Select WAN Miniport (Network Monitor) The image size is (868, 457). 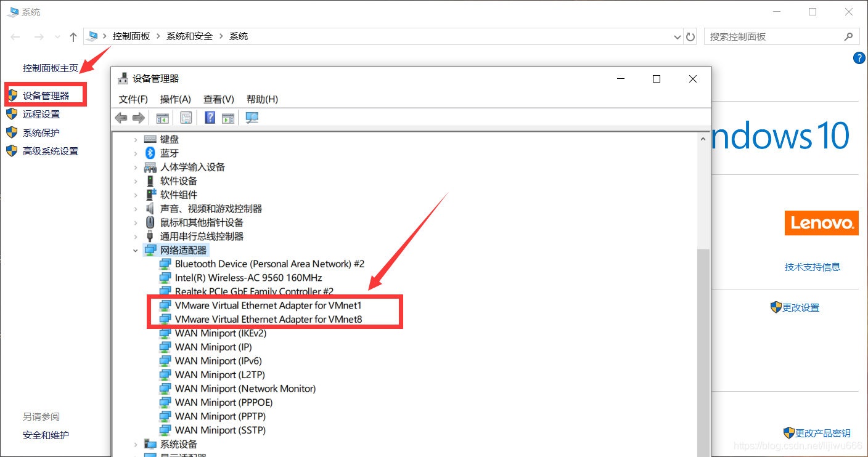(245, 389)
